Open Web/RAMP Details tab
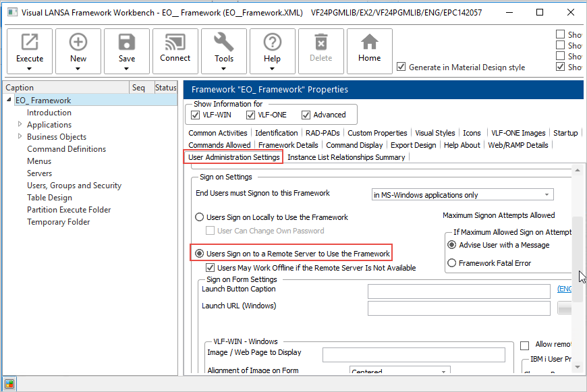This screenshot has width=587, height=392. coord(518,145)
